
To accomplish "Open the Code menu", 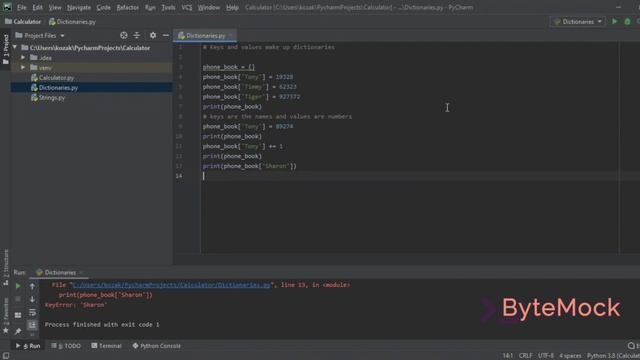I will tap(103, 7).
